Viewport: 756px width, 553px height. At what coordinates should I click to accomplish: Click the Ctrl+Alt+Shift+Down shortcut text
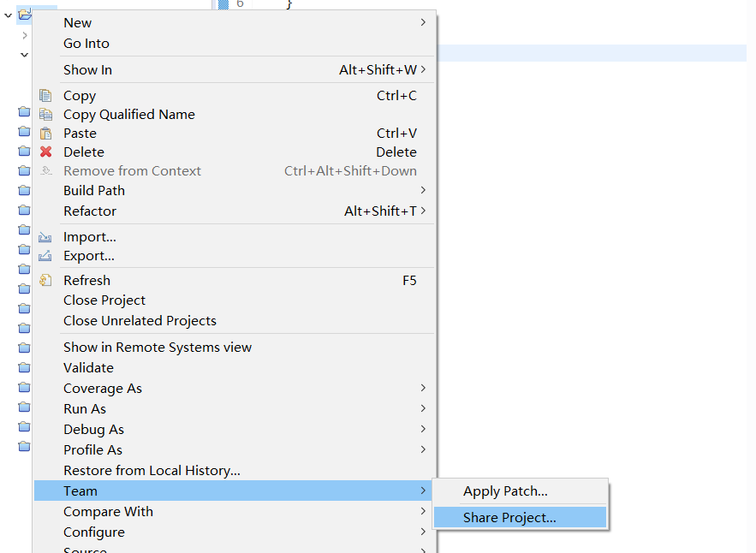pos(350,171)
